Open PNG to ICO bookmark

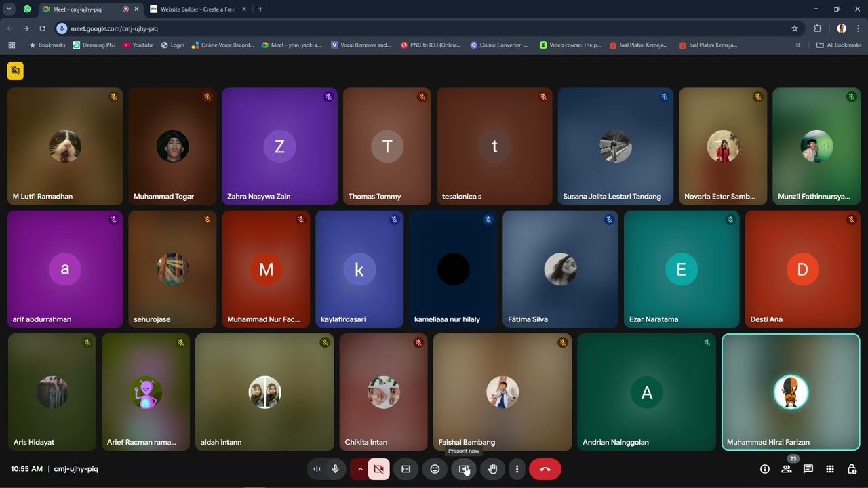pos(431,45)
